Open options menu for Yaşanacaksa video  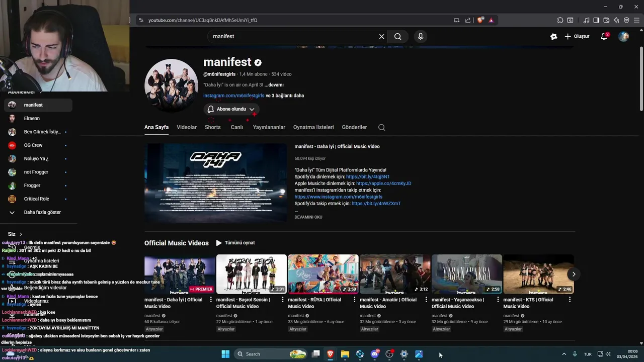click(x=498, y=300)
